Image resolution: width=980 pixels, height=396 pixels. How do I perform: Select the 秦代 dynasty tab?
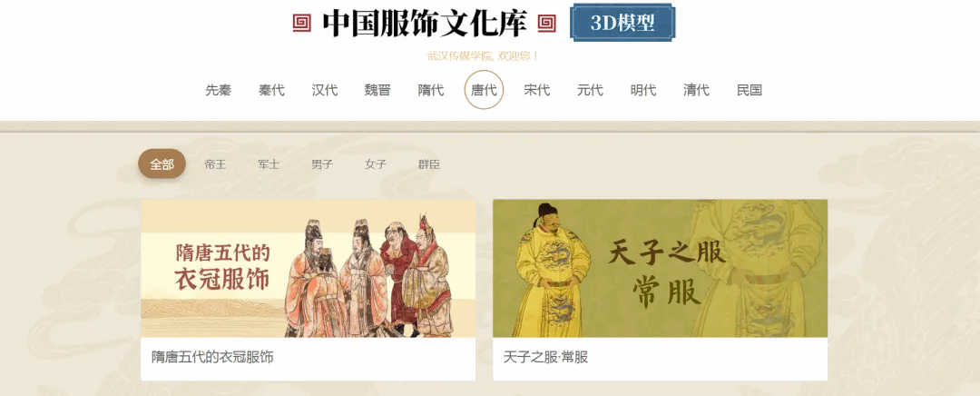pyautogui.click(x=271, y=90)
